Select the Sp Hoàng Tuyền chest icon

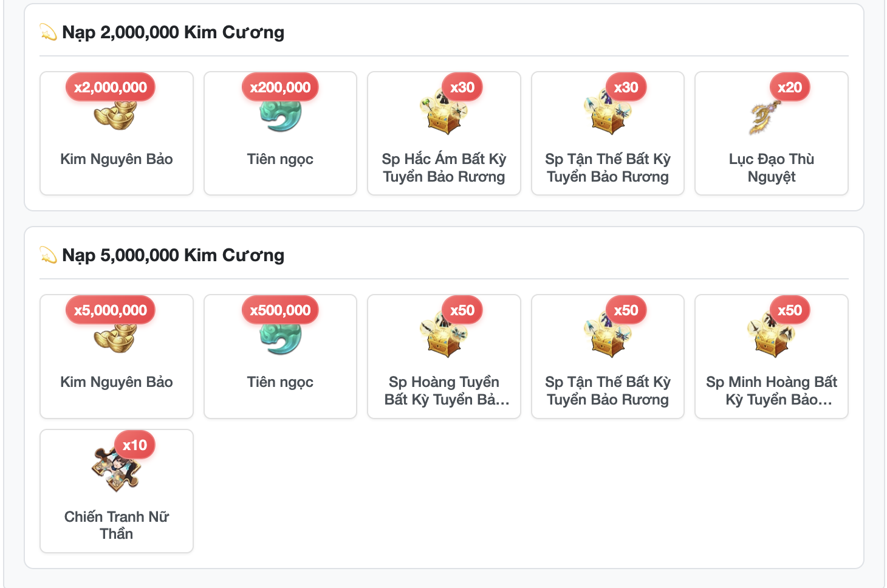pos(443,335)
